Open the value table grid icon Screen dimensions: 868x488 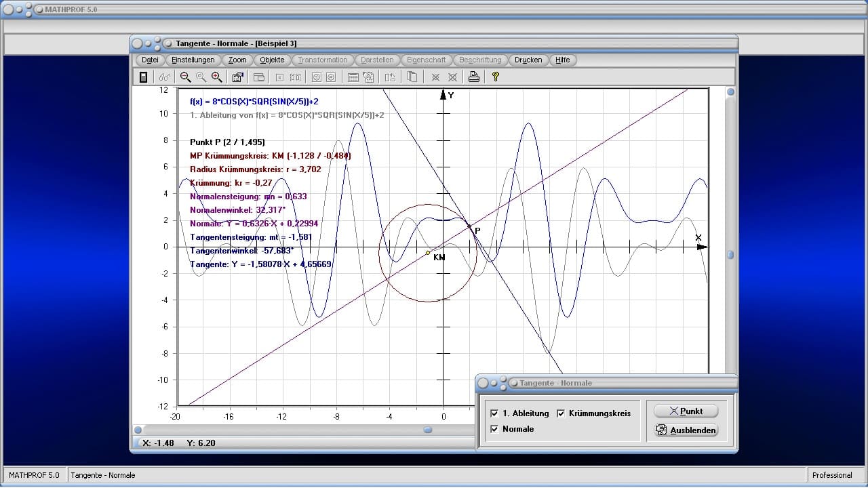[x=353, y=77]
